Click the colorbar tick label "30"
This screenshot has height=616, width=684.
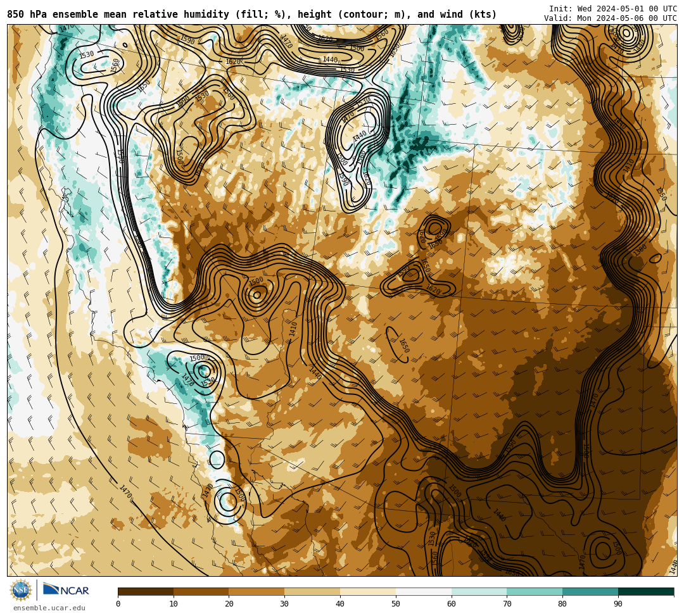[284, 604]
